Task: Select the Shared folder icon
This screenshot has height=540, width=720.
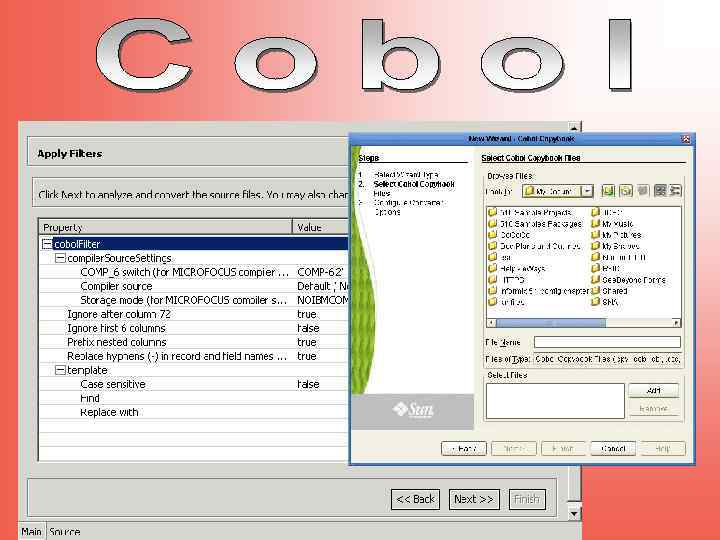Action: (596, 291)
